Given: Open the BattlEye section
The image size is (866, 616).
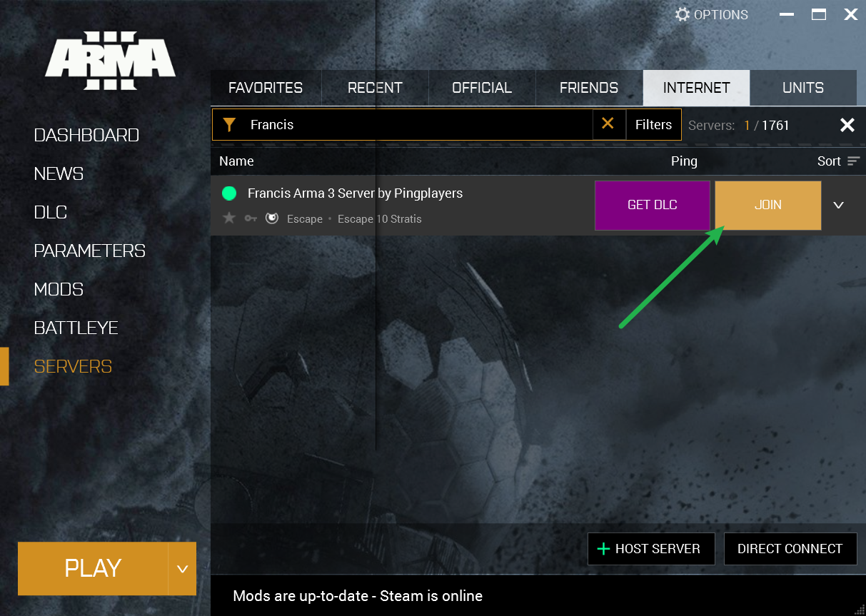Looking at the screenshot, I should coord(76,328).
